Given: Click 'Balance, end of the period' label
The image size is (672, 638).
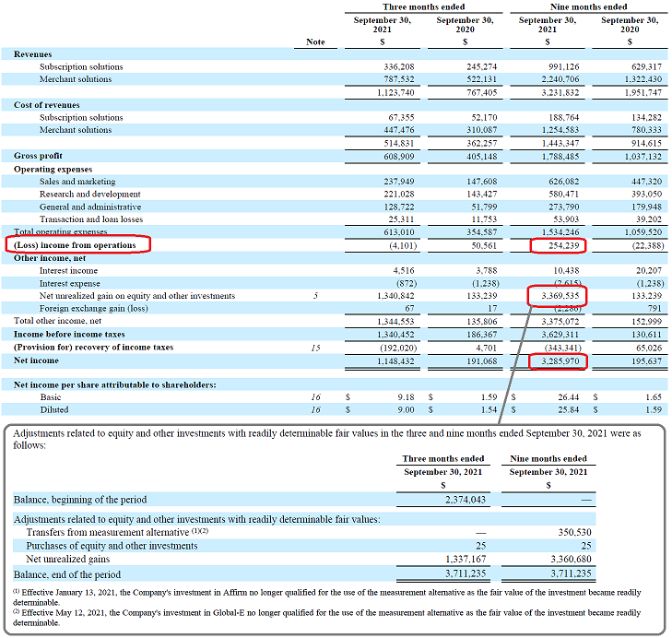Looking at the screenshot, I should pyautogui.click(x=67, y=574).
